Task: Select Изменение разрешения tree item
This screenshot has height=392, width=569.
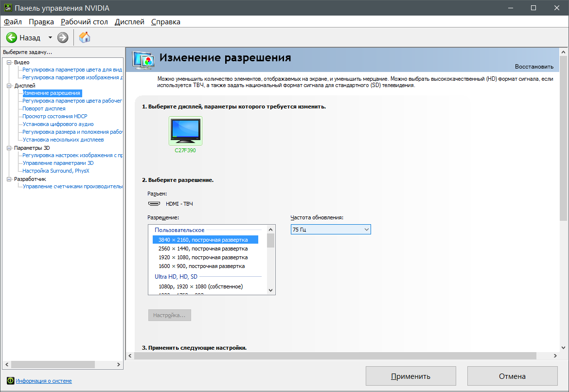Action: tap(52, 93)
